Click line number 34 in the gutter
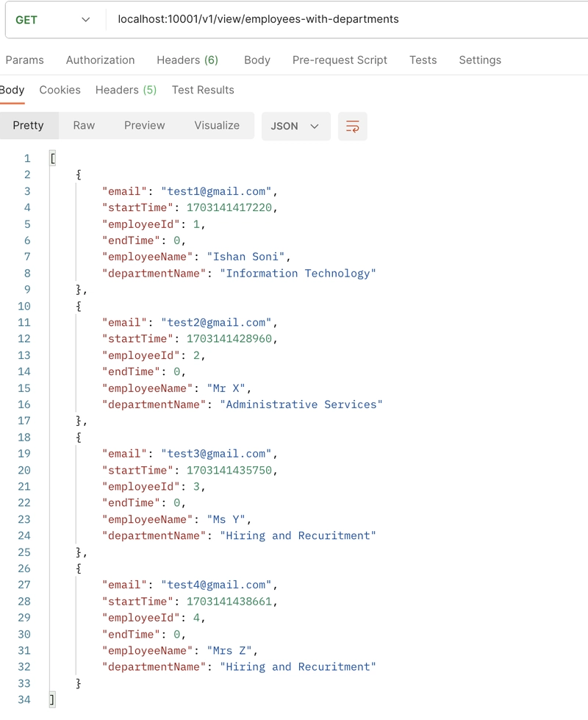Screen dimensions: 588x720 click(x=24, y=700)
